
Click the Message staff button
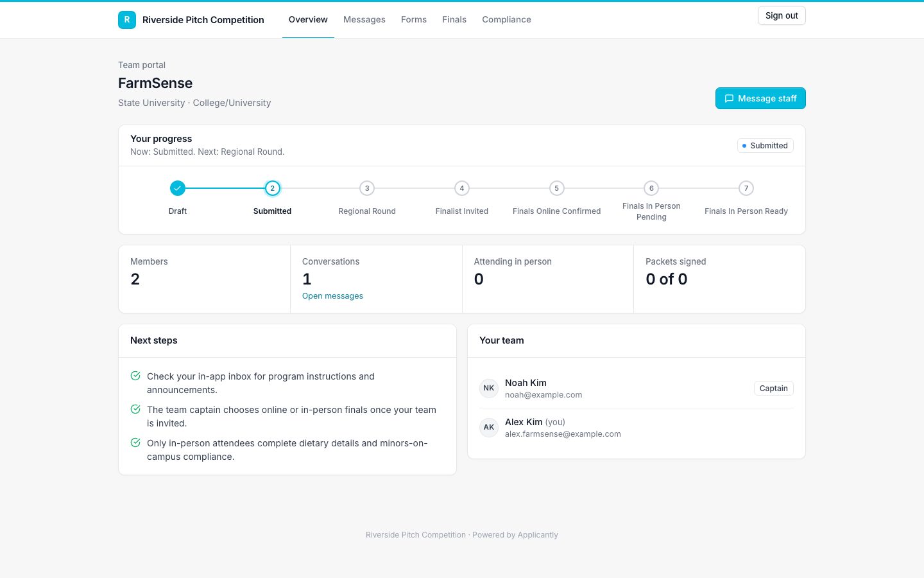click(760, 98)
